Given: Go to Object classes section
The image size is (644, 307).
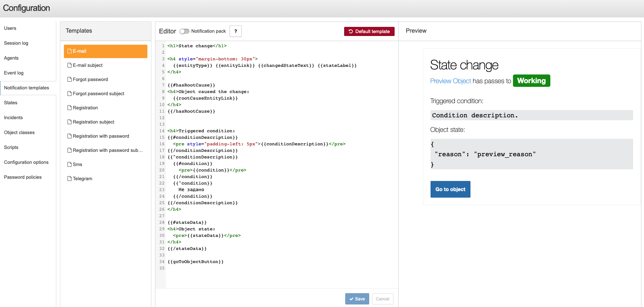Looking at the screenshot, I should (19, 133).
